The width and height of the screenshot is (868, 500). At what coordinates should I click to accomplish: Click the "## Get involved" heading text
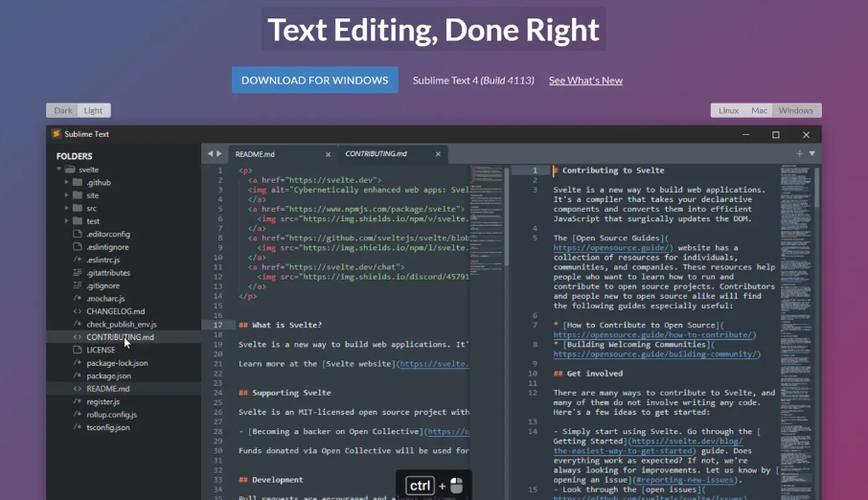pos(588,374)
